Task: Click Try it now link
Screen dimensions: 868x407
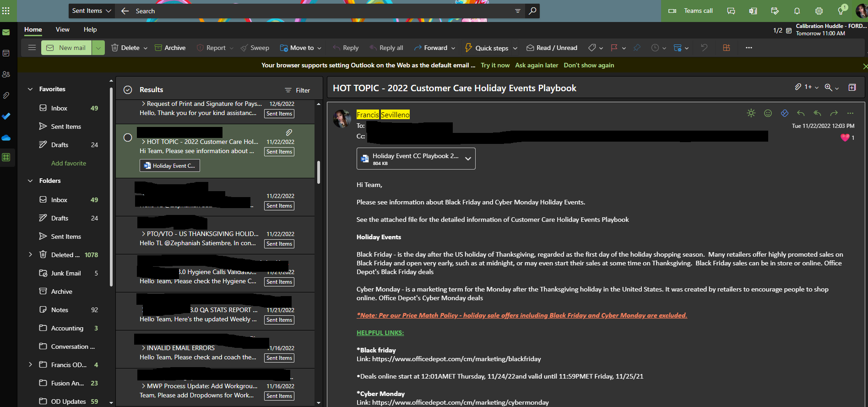Action: 495,65
